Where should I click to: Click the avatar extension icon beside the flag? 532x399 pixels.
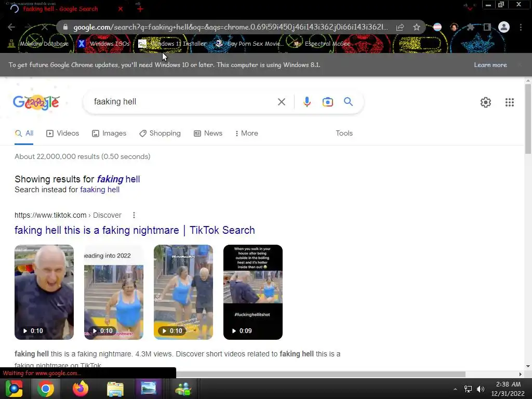point(454,27)
